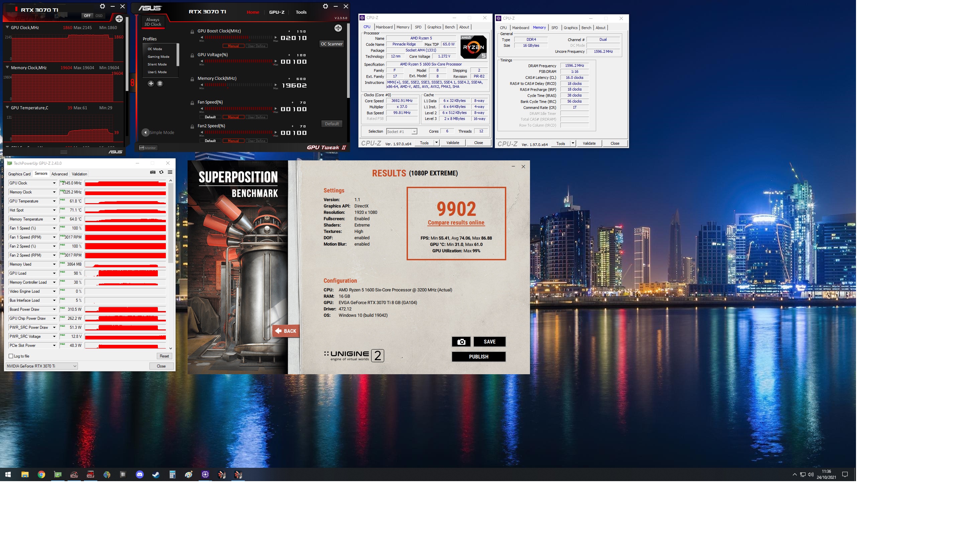Screen dimensions: 959x560
Task: Select Gaming Mode profile
Action: [x=158, y=57]
